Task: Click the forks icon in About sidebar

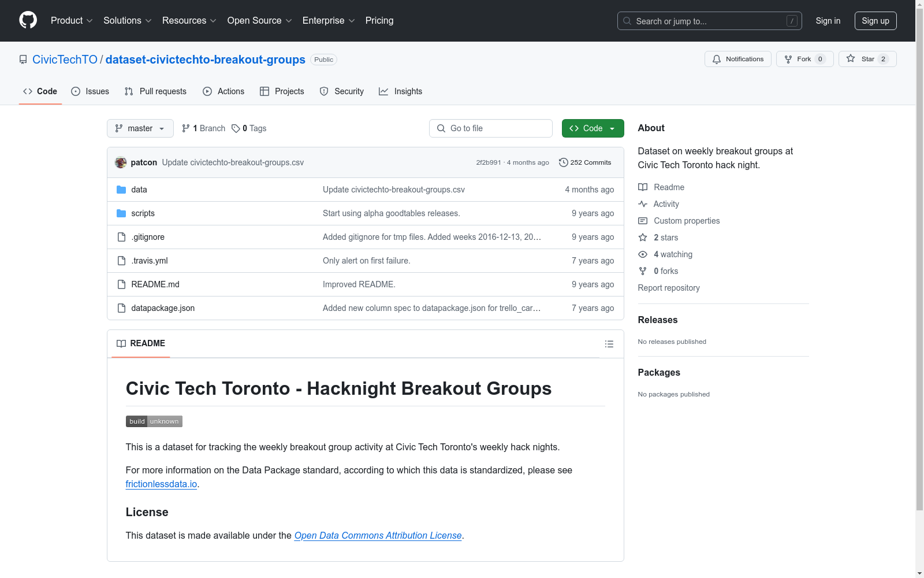Action: [x=643, y=271]
